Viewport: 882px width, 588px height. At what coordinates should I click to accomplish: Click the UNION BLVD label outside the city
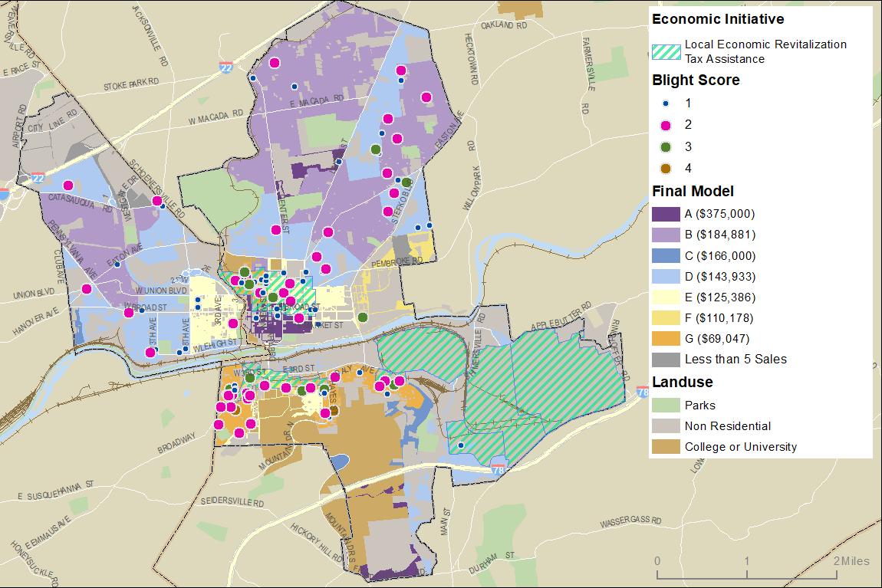click(34, 294)
